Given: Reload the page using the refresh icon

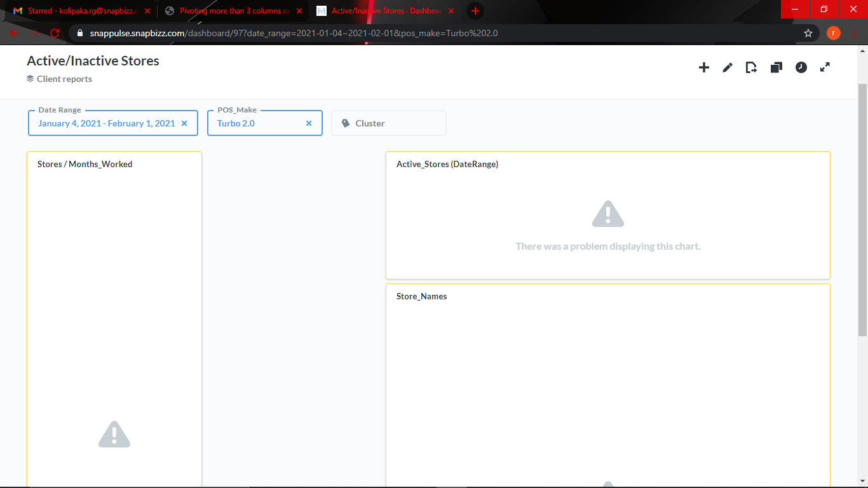Looking at the screenshot, I should coord(55,33).
